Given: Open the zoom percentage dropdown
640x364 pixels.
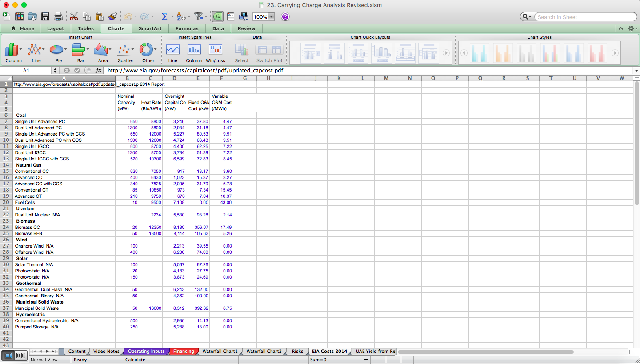Looking at the screenshot, I should (x=271, y=17).
